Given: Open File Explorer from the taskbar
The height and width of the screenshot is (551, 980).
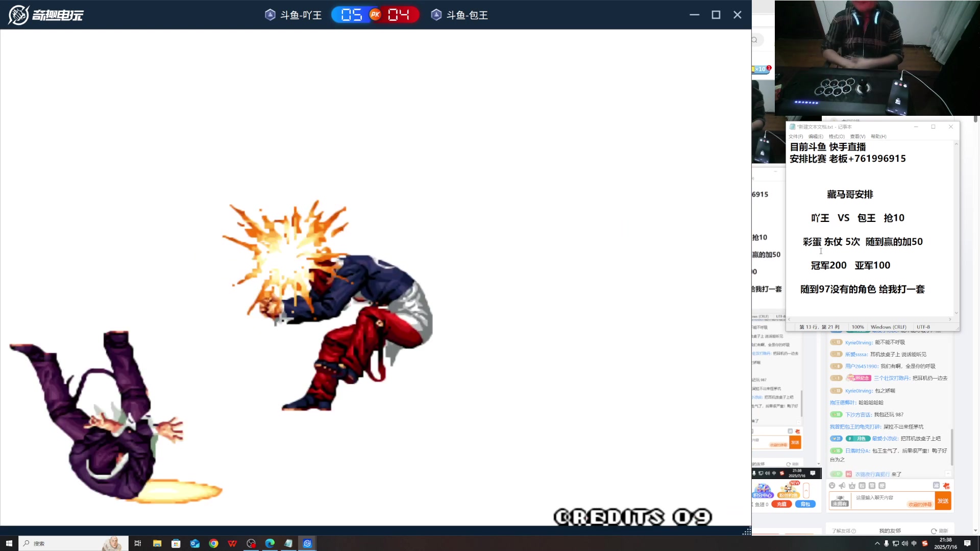Looking at the screenshot, I should (x=157, y=543).
